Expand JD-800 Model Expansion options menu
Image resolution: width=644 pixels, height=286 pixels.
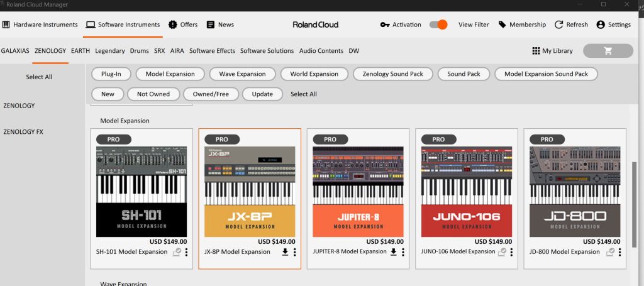[x=619, y=252]
